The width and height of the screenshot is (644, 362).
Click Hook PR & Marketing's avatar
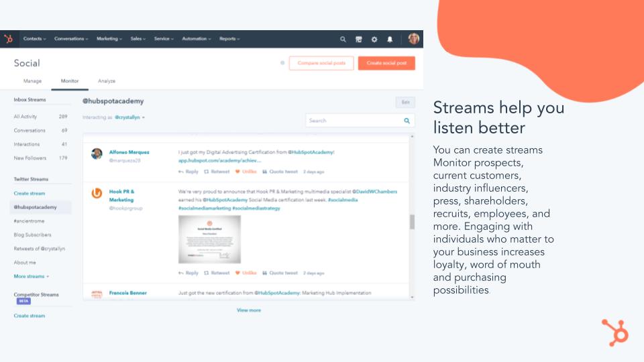(97, 193)
